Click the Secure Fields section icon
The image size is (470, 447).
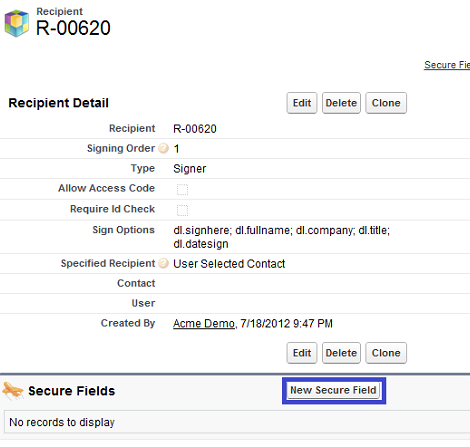[13, 391]
